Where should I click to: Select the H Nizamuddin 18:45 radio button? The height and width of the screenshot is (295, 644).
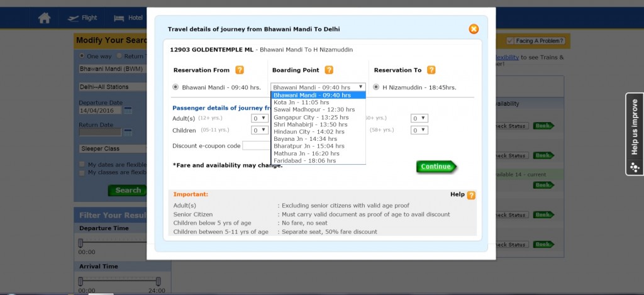click(376, 87)
